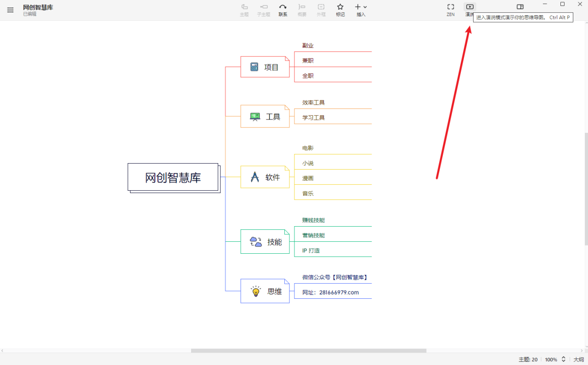
Task: Select subtopic 兼职
Action: tap(308, 61)
